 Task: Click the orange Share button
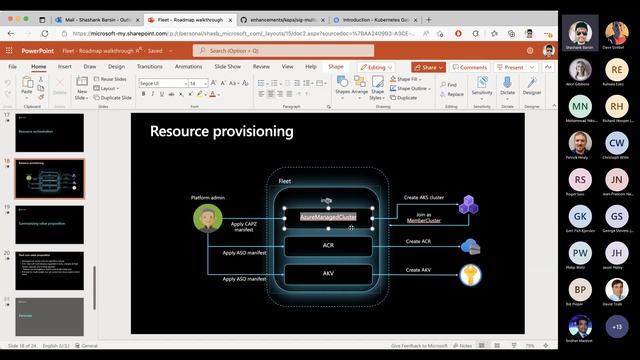pos(428,67)
